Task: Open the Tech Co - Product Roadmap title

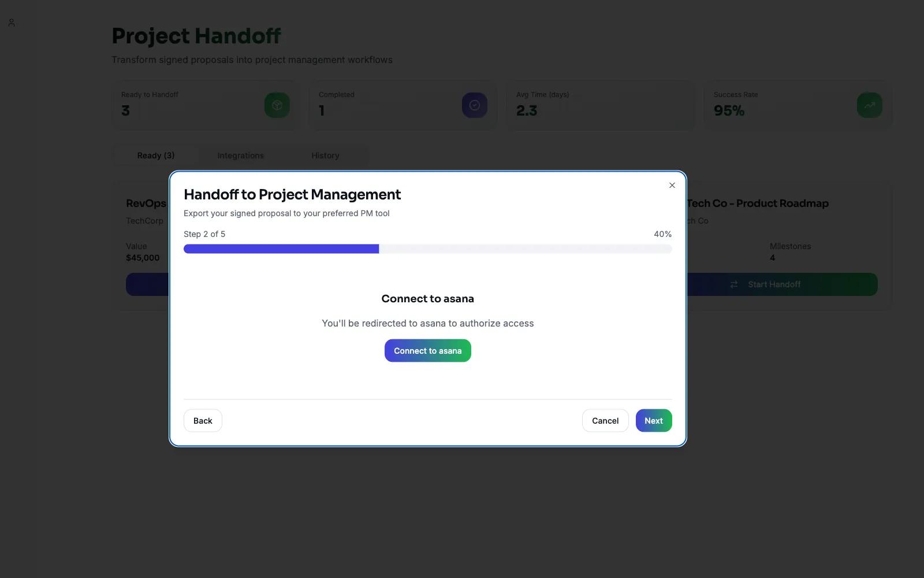Action: pos(757,203)
